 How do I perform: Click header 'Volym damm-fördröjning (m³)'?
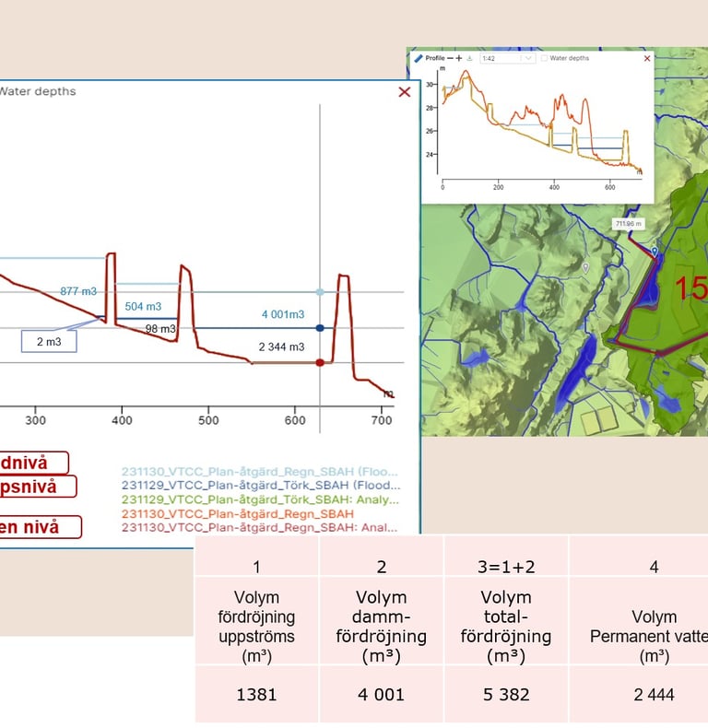pos(381,627)
